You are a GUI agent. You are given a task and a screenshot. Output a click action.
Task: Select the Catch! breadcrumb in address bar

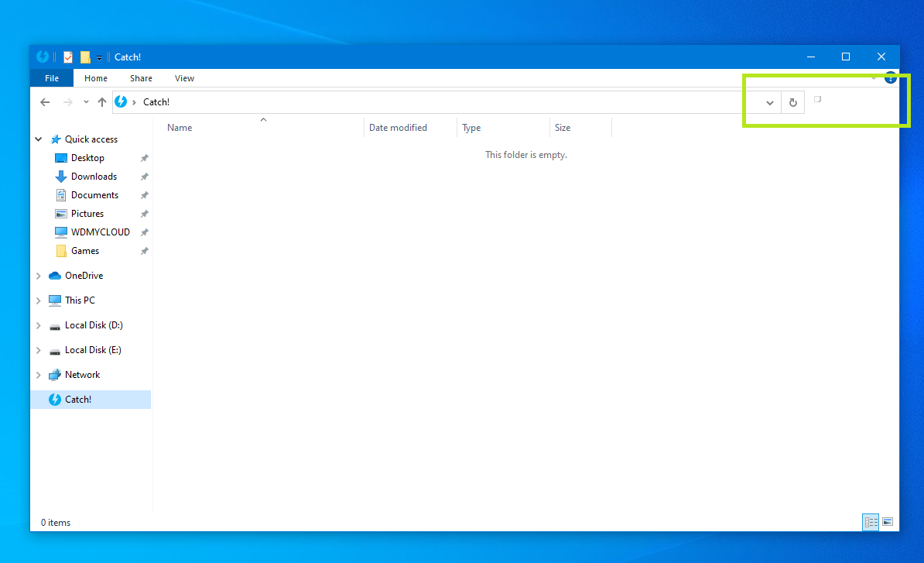pyautogui.click(x=156, y=102)
